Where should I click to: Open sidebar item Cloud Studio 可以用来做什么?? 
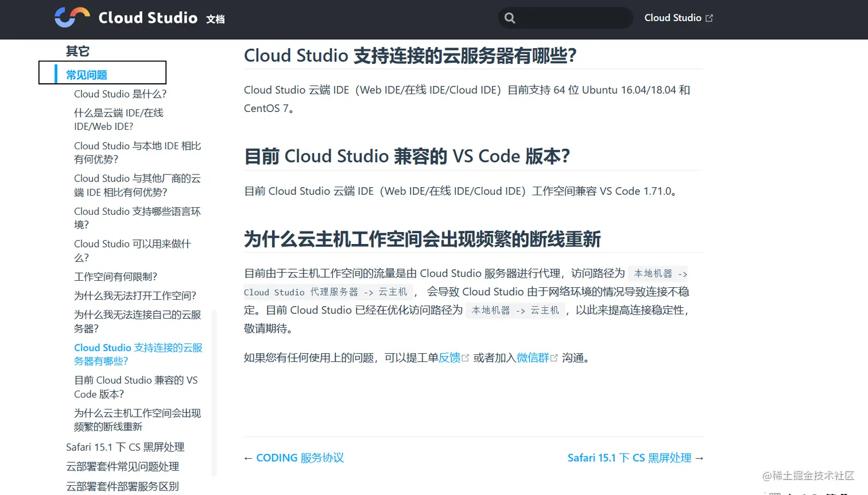click(132, 251)
